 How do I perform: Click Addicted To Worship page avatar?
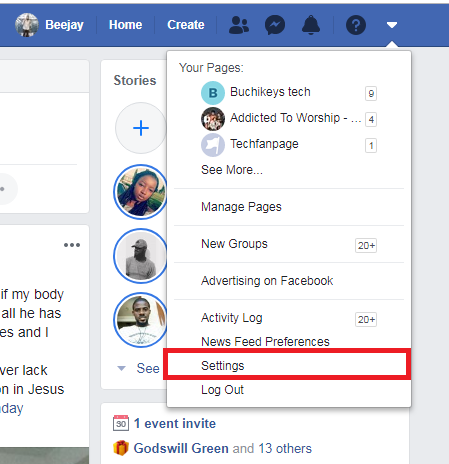pyautogui.click(x=213, y=119)
